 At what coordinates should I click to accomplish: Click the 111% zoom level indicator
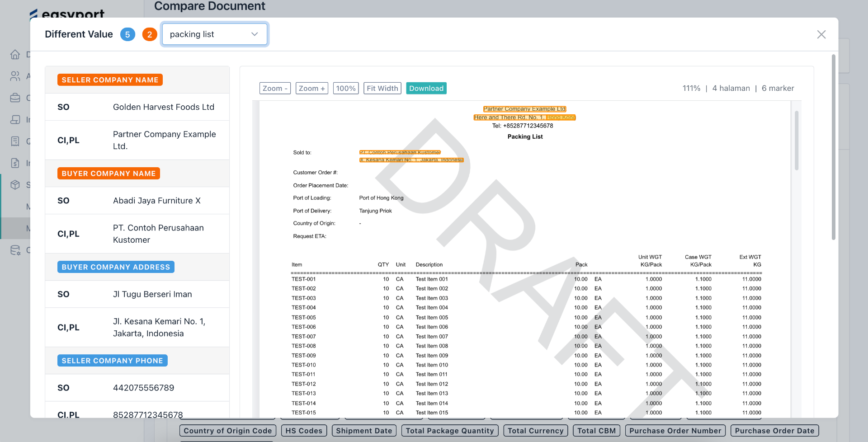tap(691, 88)
